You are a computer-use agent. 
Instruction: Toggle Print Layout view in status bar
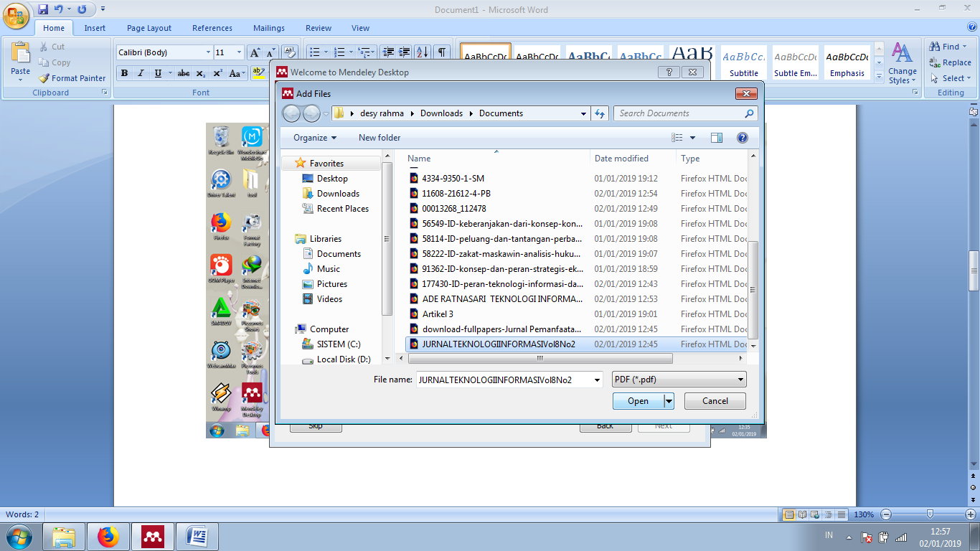coord(789,514)
